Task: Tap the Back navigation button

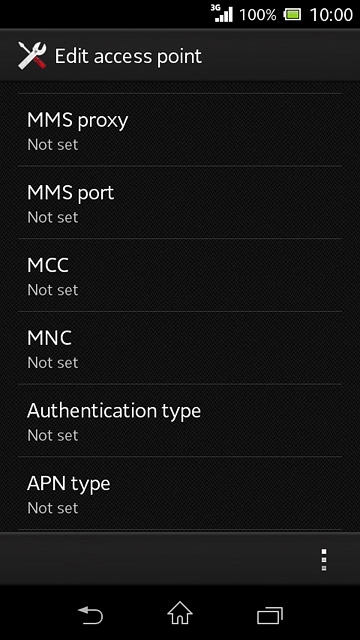Action: point(90,615)
